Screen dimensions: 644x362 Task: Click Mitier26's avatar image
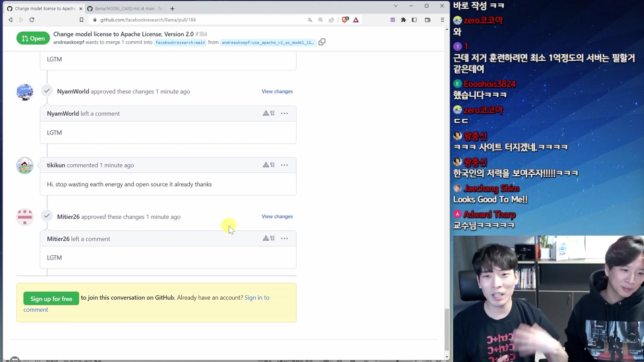pyautogui.click(x=25, y=217)
